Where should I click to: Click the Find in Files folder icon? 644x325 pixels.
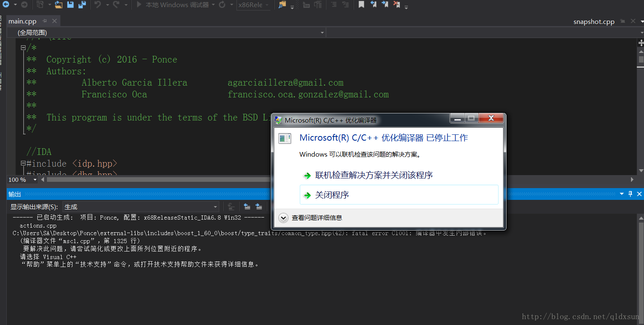pos(282,5)
